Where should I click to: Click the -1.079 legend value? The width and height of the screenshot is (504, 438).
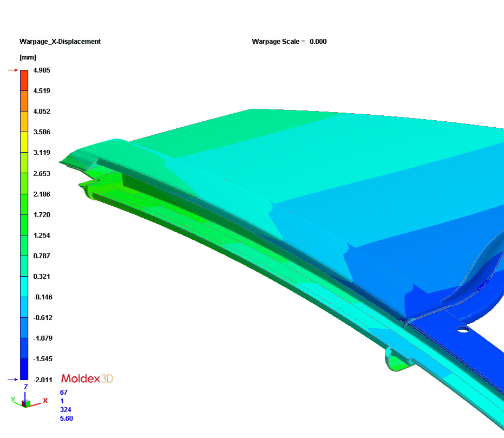pyautogui.click(x=43, y=338)
